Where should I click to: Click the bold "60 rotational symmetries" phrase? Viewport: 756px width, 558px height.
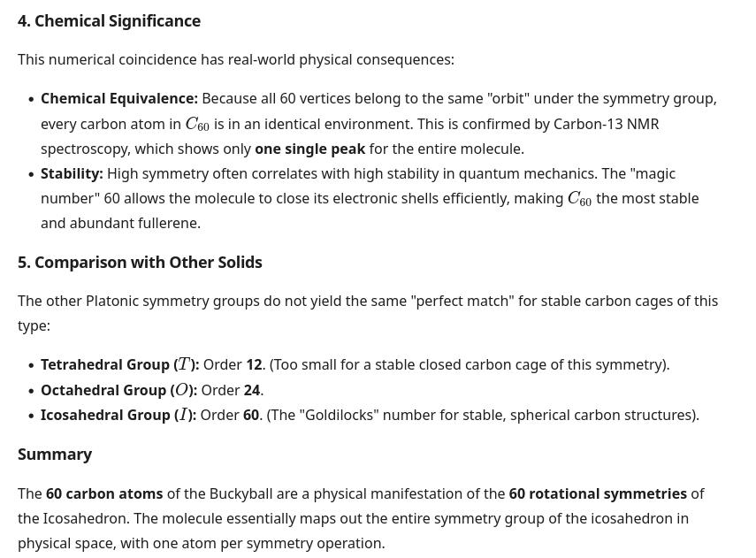(598, 493)
